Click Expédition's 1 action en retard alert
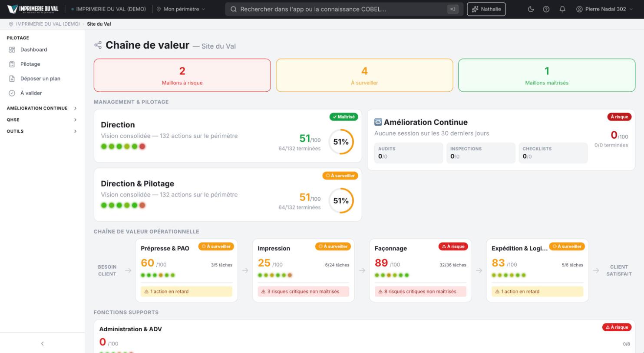This screenshot has width=644, height=353. click(x=537, y=292)
